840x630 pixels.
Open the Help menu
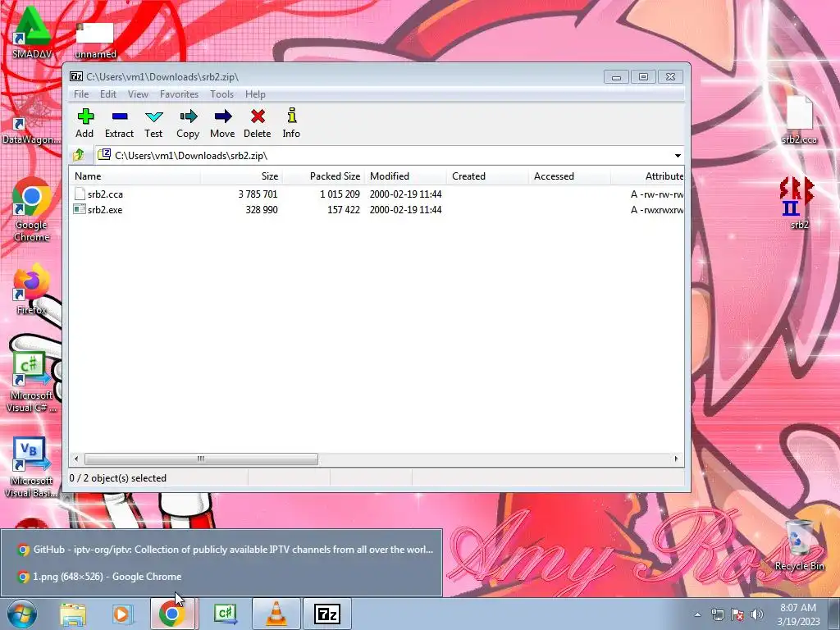pyautogui.click(x=256, y=94)
